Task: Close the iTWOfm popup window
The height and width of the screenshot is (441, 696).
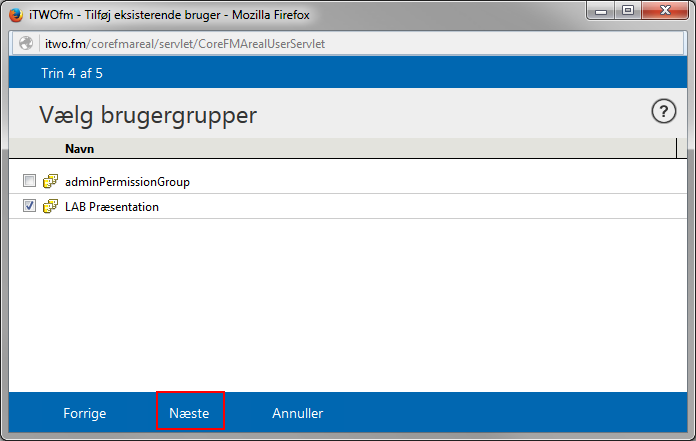Action: [x=664, y=12]
